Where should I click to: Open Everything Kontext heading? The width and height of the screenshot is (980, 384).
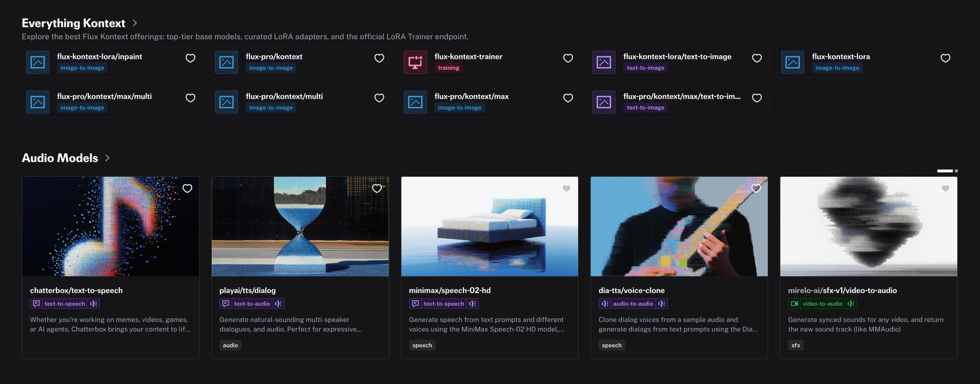tap(73, 23)
